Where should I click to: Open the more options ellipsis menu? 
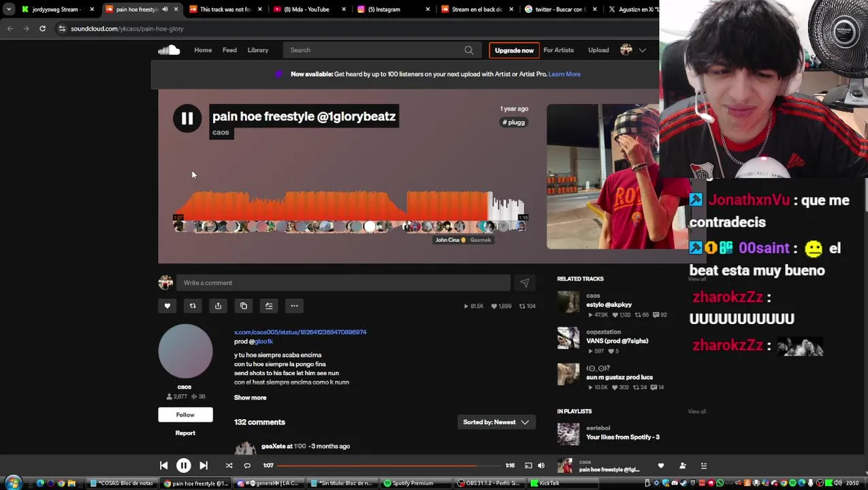point(294,306)
